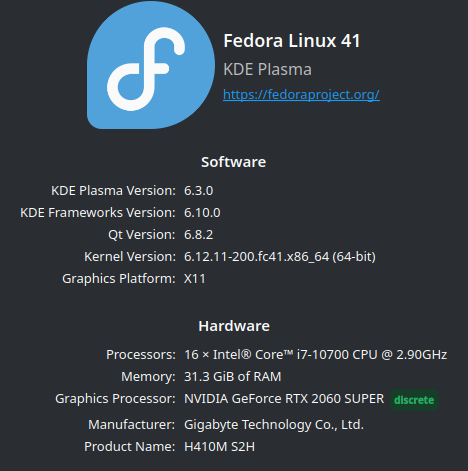Click the Kernel Version label
Image resolution: width=468 pixels, height=471 pixels.
130,257
